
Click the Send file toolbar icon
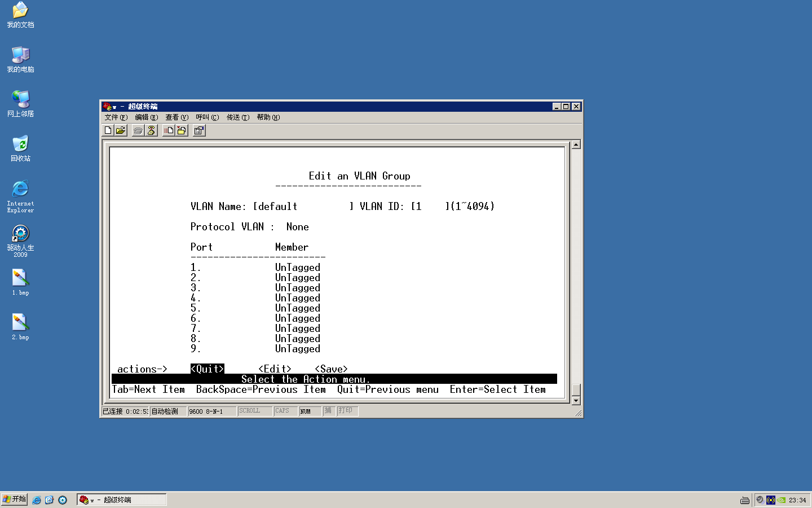(169, 130)
